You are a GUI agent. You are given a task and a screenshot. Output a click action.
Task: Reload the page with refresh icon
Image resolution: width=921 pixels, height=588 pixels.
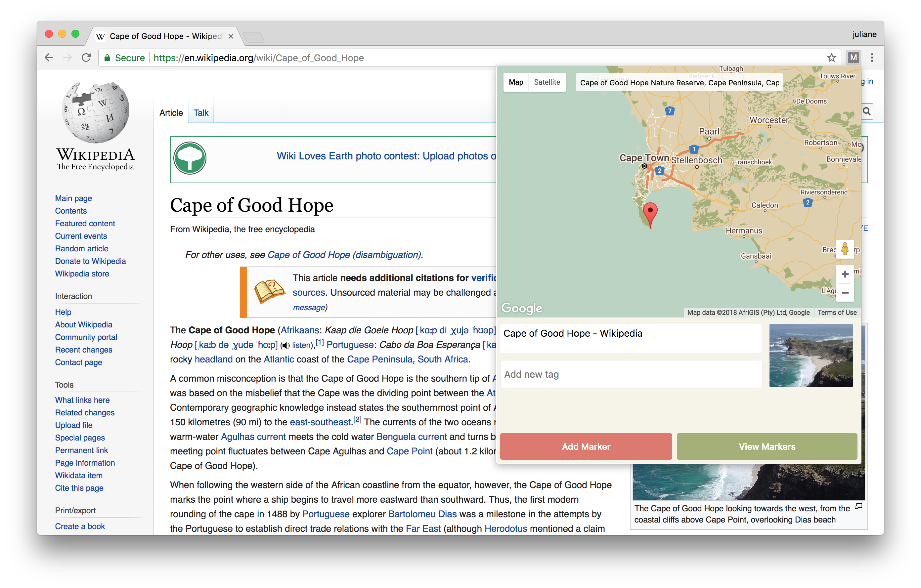tap(86, 58)
